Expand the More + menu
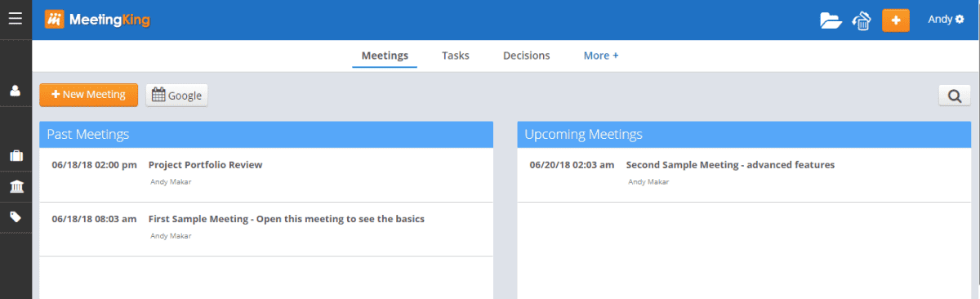This screenshot has width=980, height=299. point(600,56)
